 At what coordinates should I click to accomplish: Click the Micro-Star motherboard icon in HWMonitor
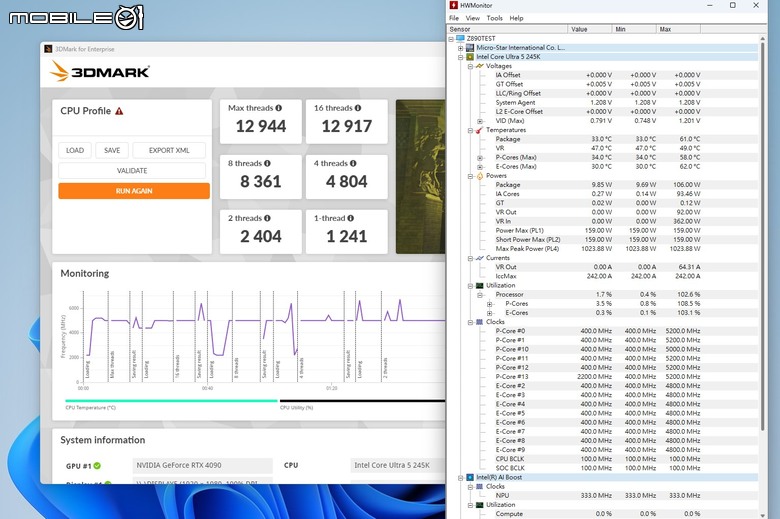point(470,48)
